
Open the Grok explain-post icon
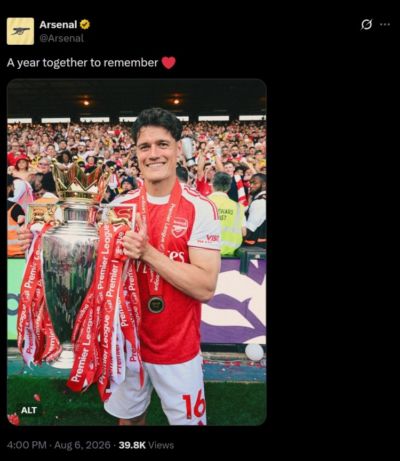367,24
